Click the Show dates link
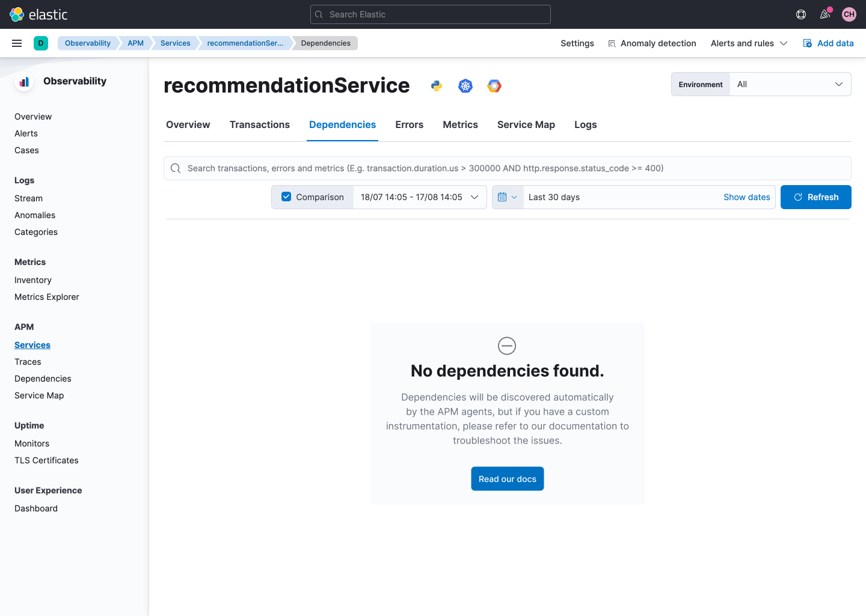The height and width of the screenshot is (616, 866). click(746, 197)
